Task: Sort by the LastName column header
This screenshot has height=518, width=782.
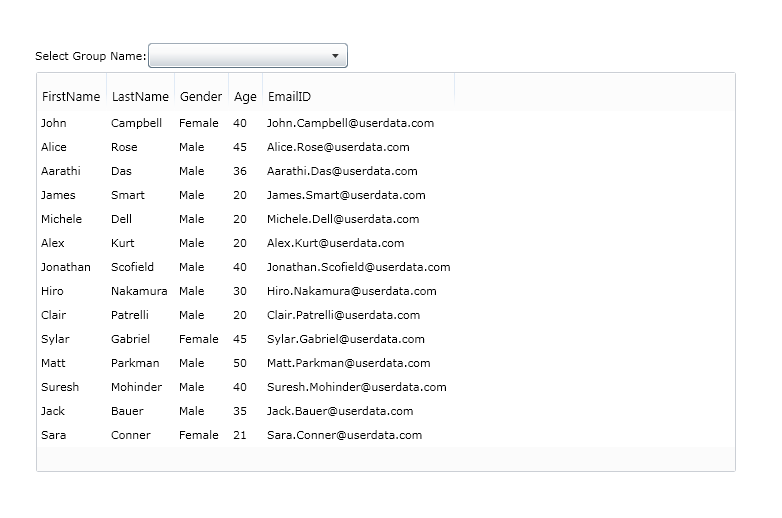Action: click(140, 96)
